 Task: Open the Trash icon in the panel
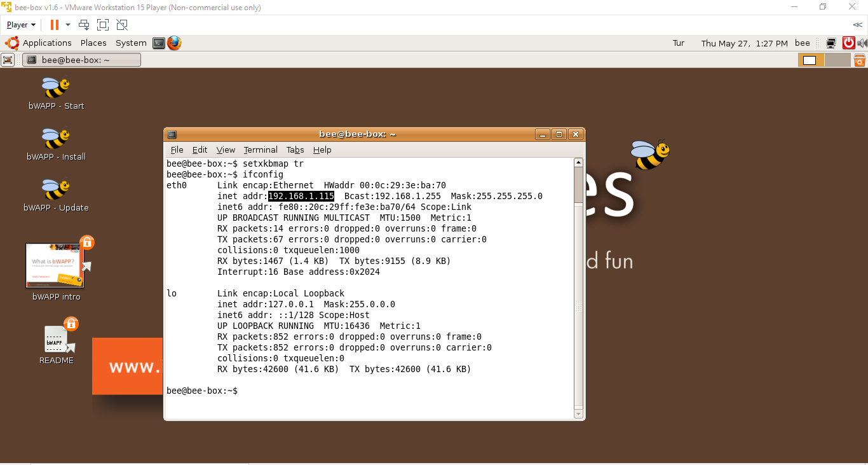click(860, 60)
